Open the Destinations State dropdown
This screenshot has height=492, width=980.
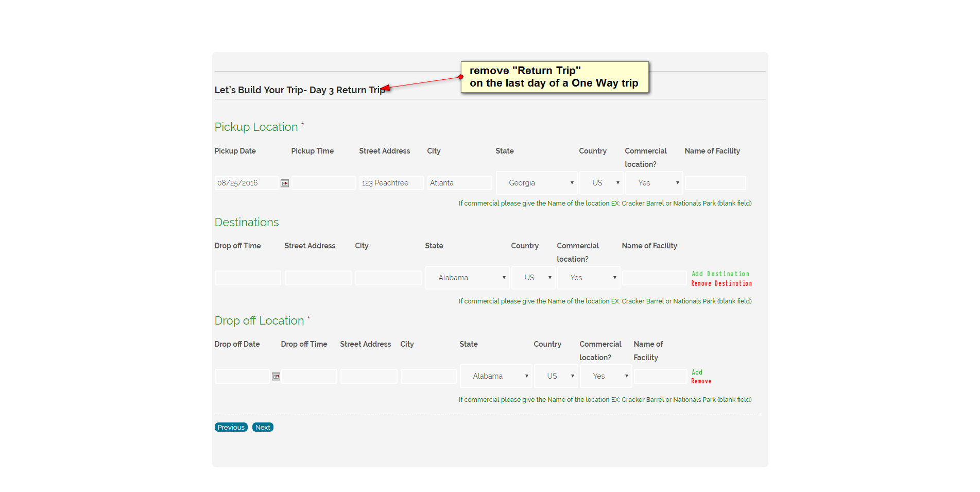(x=468, y=278)
